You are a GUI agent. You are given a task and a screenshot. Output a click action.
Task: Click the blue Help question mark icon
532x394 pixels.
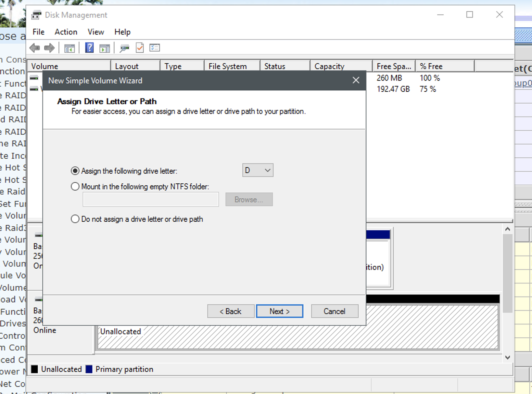point(89,48)
